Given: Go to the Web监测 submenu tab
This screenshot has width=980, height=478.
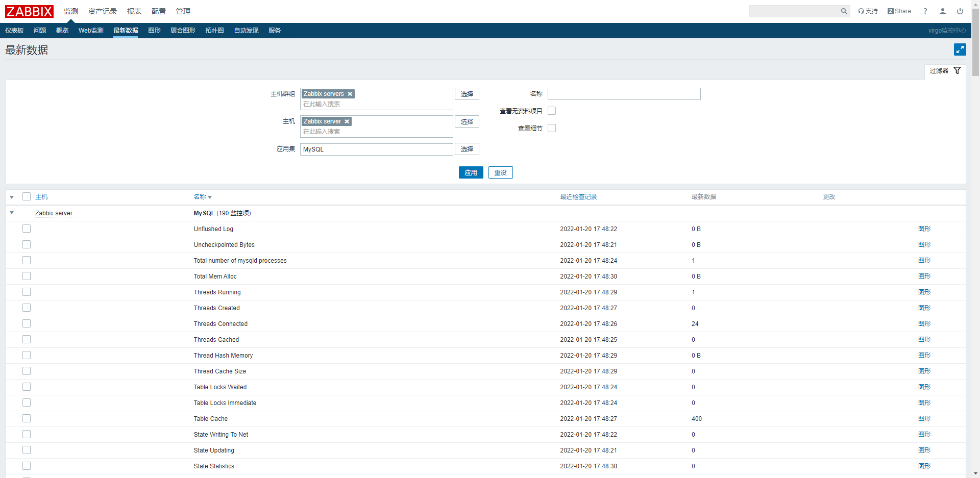Looking at the screenshot, I should click(91, 31).
